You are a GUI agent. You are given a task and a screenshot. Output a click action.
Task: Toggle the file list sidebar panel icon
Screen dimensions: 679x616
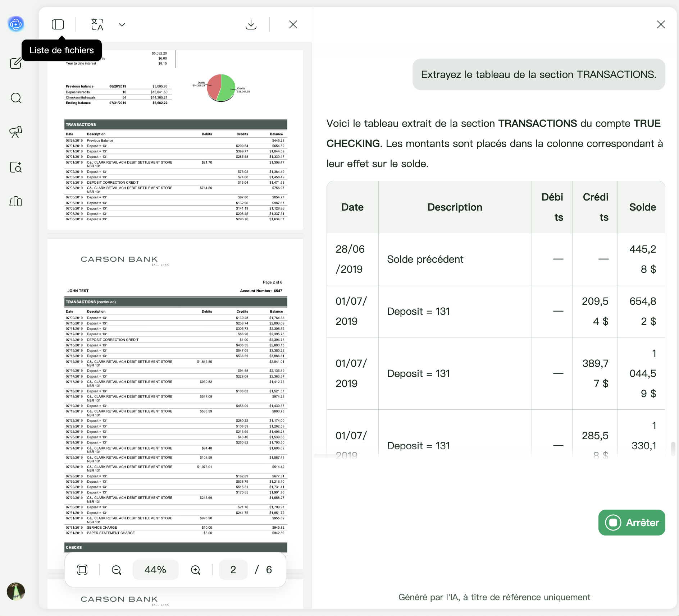pyautogui.click(x=58, y=24)
